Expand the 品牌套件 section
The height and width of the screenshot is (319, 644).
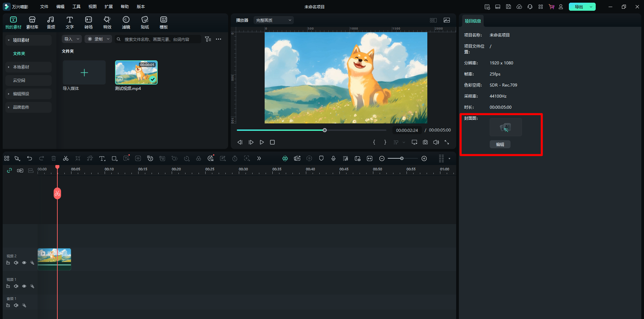click(x=9, y=107)
